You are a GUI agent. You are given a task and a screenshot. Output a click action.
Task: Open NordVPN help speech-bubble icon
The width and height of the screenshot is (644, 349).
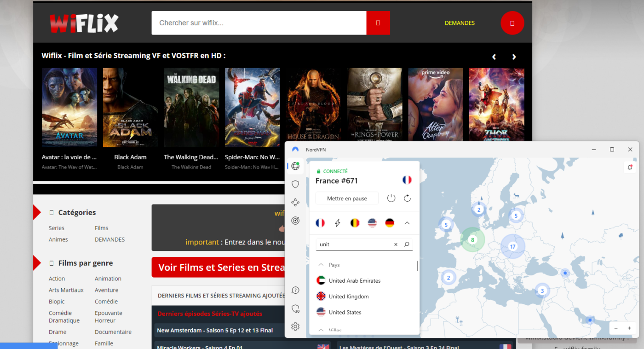[295, 290]
